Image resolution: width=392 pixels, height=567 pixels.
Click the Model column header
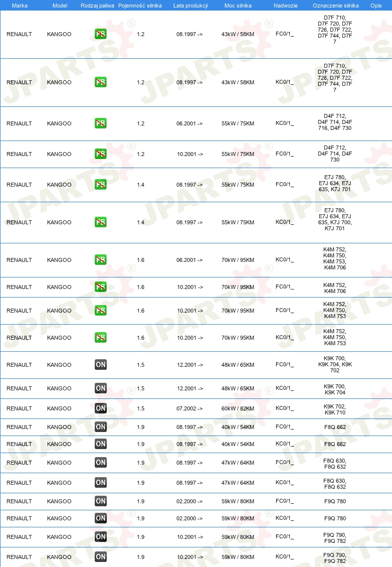(x=60, y=6)
